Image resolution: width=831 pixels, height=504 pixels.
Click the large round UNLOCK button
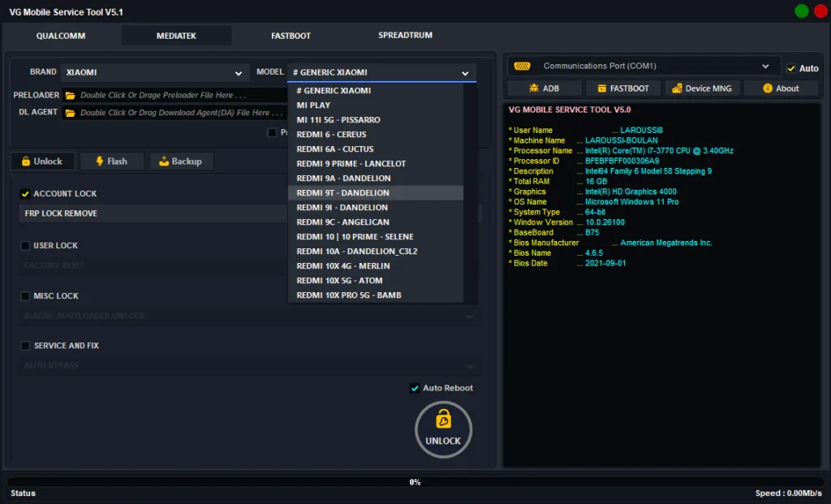click(x=443, y=430)
